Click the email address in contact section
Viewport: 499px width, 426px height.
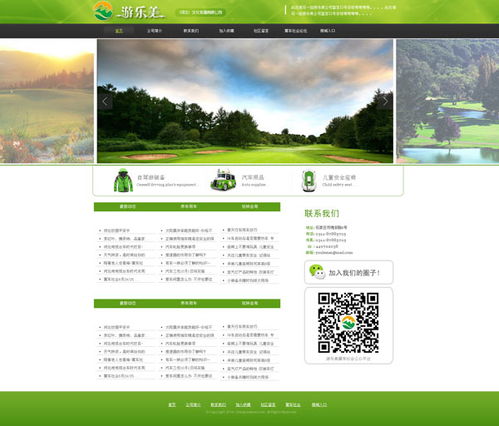tap(333, 252)
